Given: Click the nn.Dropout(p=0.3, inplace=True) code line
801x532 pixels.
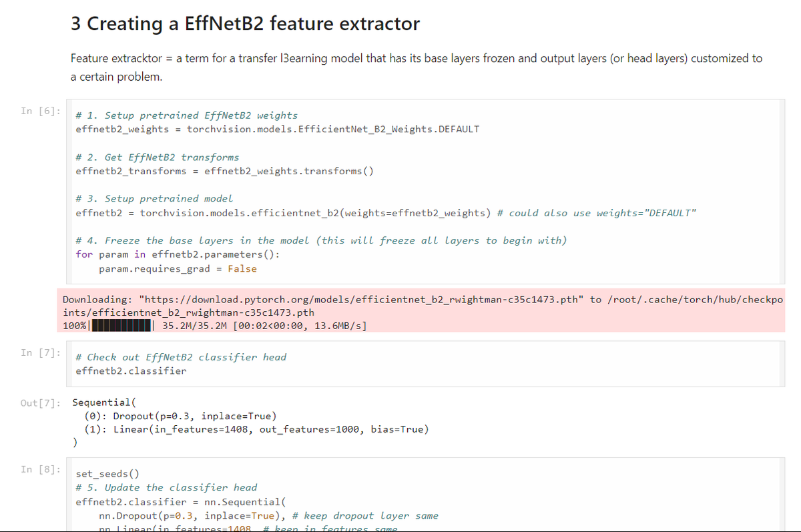Looking at the screenshot, I should click(268, 515).
